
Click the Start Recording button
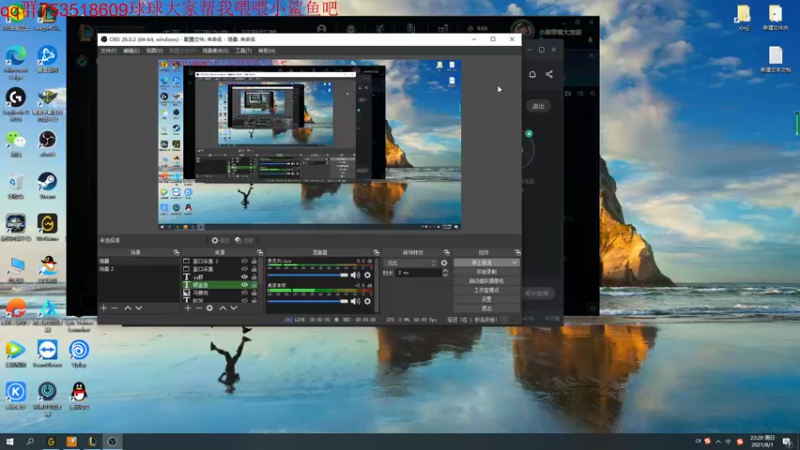(486, 272)
